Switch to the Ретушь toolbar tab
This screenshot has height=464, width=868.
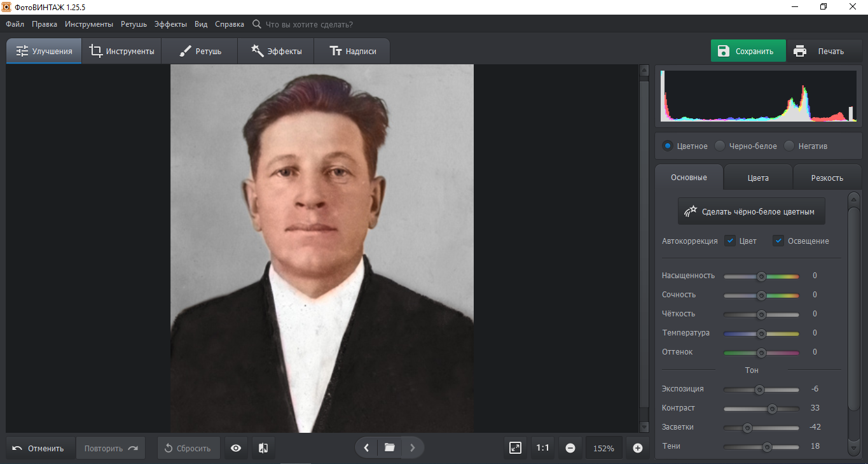[200, 52]
